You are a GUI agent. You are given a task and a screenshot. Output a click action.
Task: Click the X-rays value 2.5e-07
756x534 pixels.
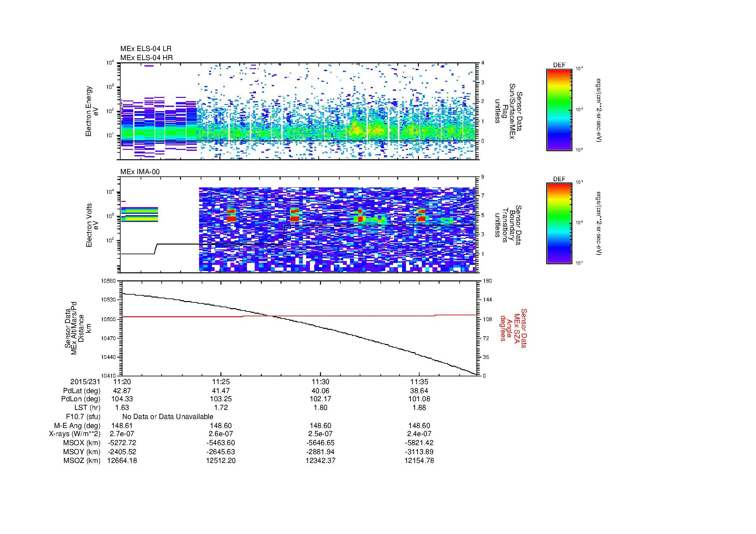pyautogui.click(x=320, y=434)
